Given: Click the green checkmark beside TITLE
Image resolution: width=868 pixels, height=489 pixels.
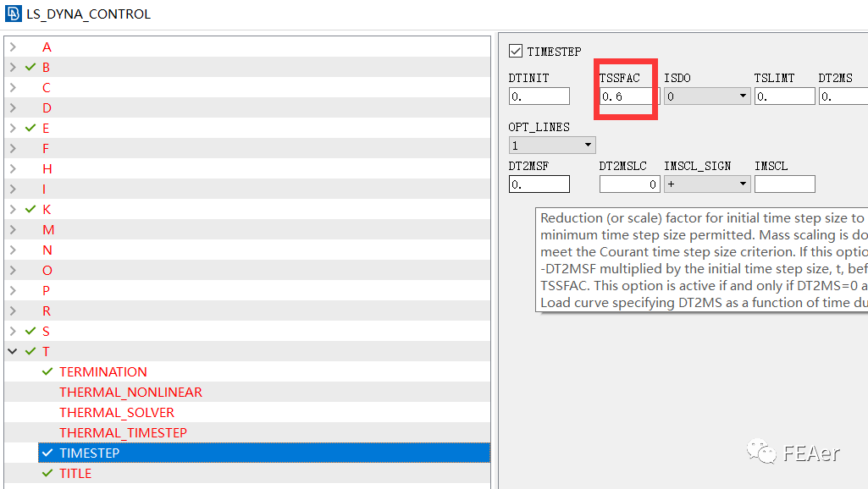Looking at the screenshot, I should tap(47, 474).
